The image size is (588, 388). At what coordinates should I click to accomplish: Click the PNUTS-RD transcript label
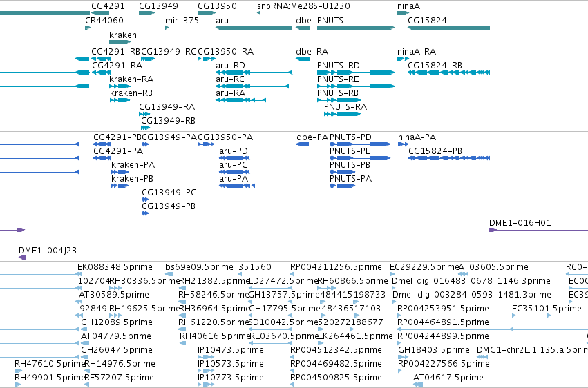pos(339,66)
